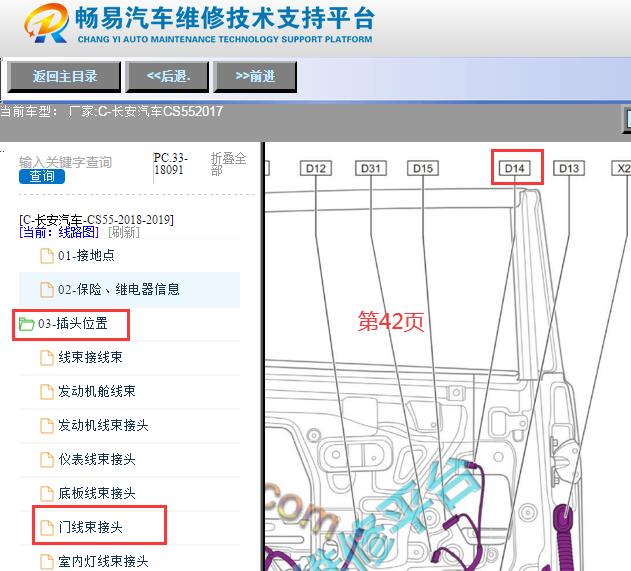This screenshot has width=631, height=571.
Task: Open the 底板线束接头 entry
Action: [97, 493]
